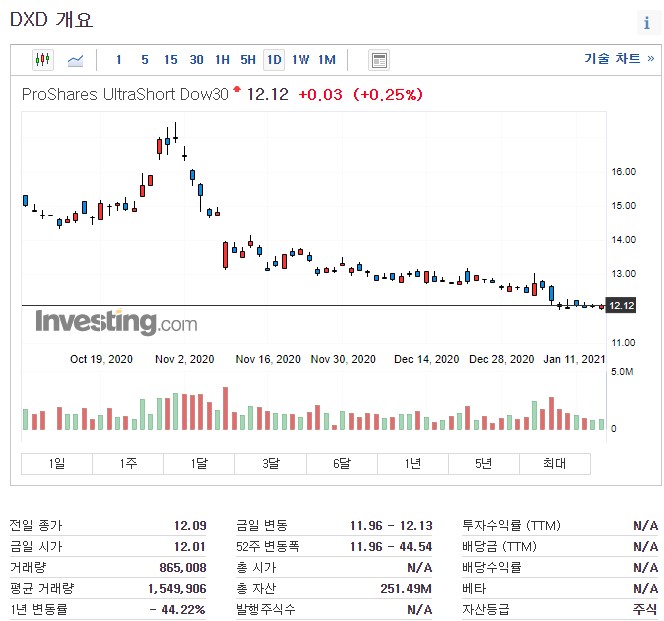Click the 12.12 current price tag on axis
Screen dimensions: 664x621
[x=621, y=305]
